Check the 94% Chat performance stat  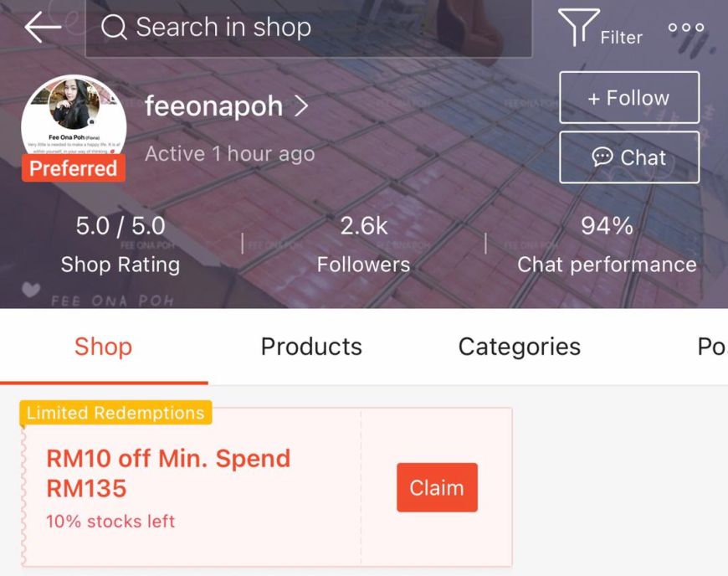pos(607,244)
